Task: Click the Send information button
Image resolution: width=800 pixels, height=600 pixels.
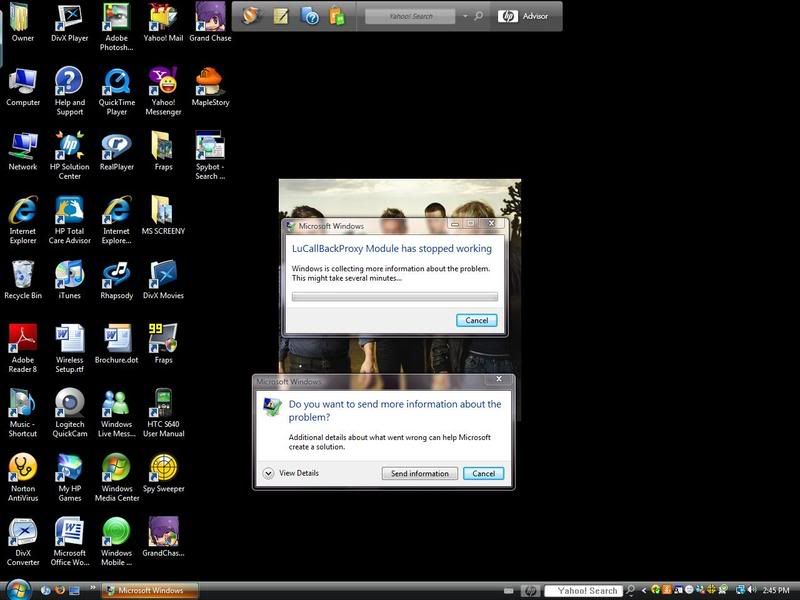Action: point(420,473)
